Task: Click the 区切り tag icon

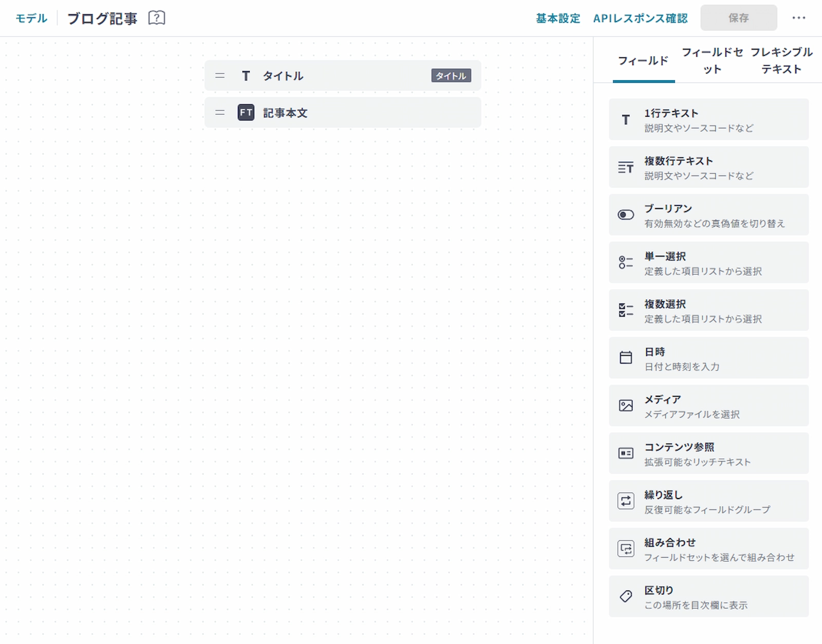Action: click(x=625, y=596)
